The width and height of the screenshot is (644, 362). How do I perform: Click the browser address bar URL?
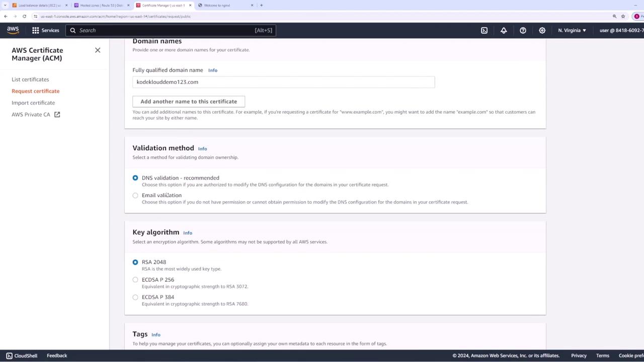(116, 16)
